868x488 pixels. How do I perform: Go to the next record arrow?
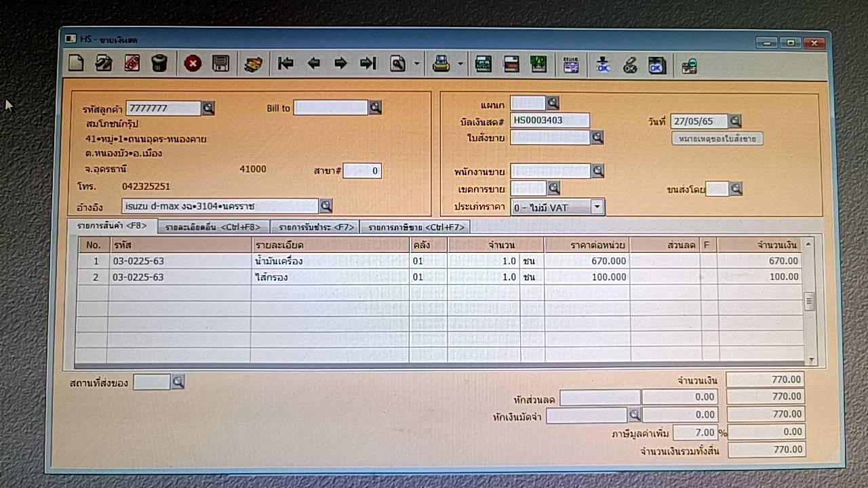pyautogui.click(x=340, y=64)
